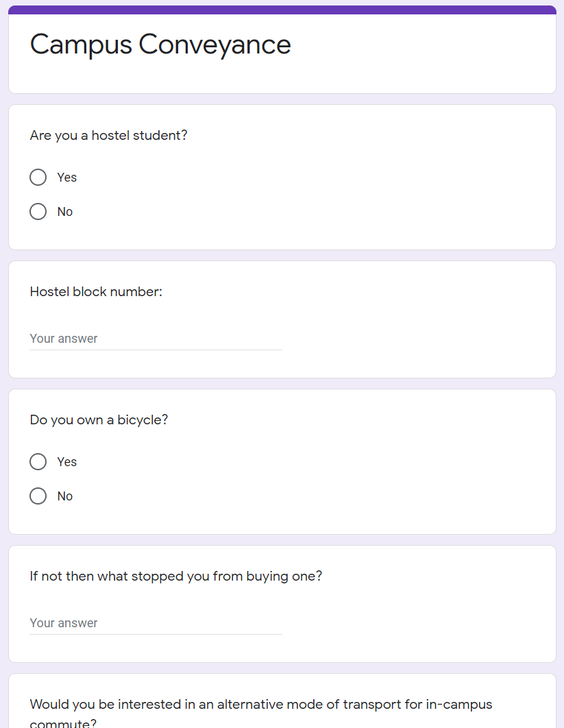Click the Hostel block number answer field
Viewport: 564px width, 728px height.
click(156, 339)
